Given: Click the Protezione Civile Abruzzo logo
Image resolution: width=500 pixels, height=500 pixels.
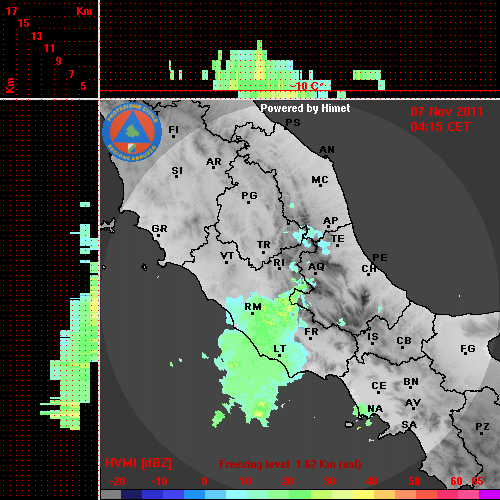Looking at the screenshot, I should pos(132,133).
